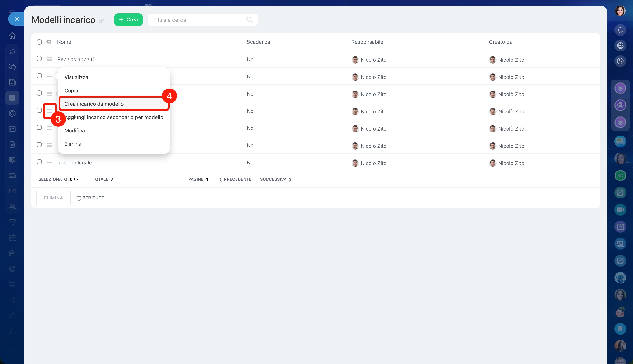The width and height of the screenshot is (633, 364).
Task: Open the mail envelope sidebar icon
Action: click(12, 191)
